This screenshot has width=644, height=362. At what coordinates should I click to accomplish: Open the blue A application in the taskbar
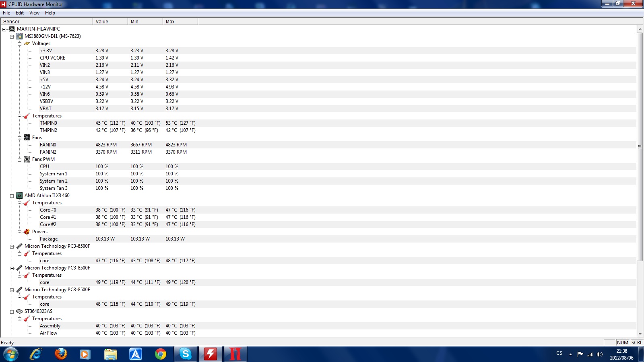pyautogui.click(x=136, y=354)
